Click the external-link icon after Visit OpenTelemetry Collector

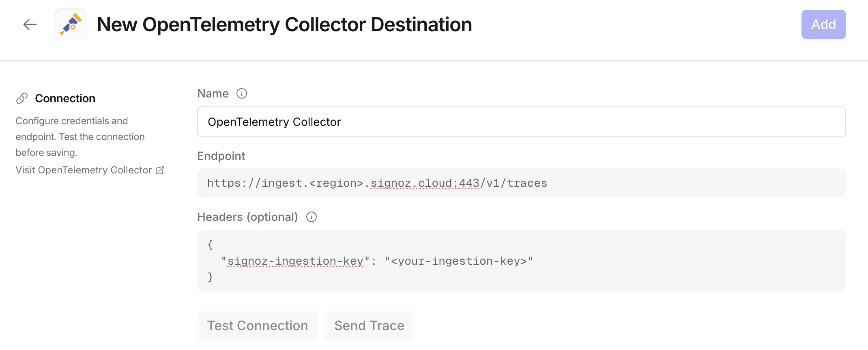pyautogui.click(x=160, y=170)
